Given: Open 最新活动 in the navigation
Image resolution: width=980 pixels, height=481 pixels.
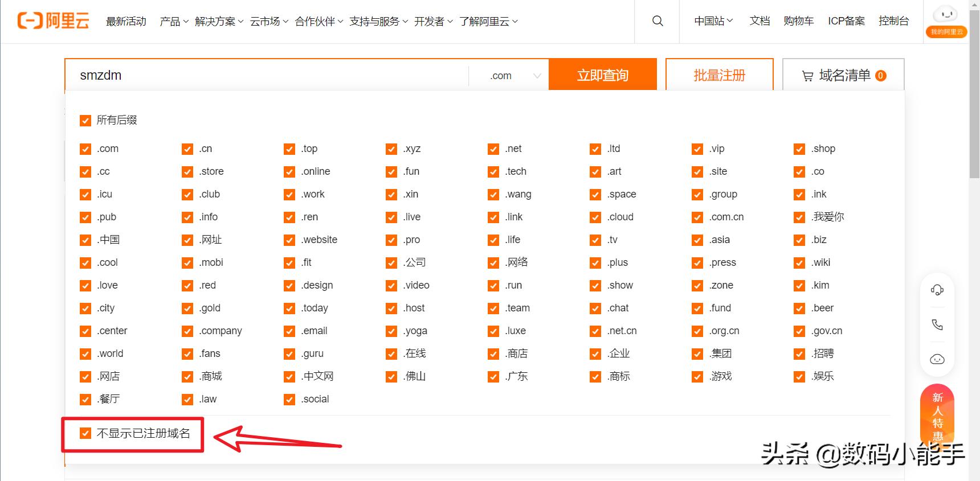Looking at the screenshot, I should coord(126,22).
